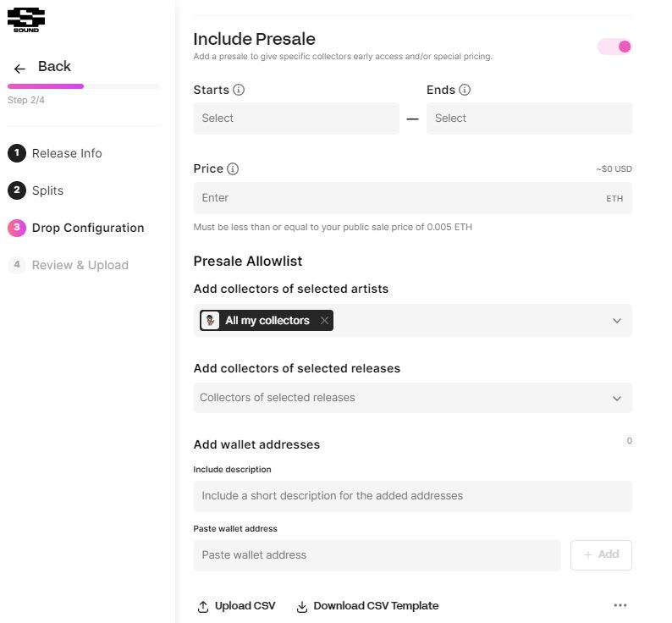Click the Download CSV Template icon
This screenshot has height=623, width=672.
tap(302, 606)
